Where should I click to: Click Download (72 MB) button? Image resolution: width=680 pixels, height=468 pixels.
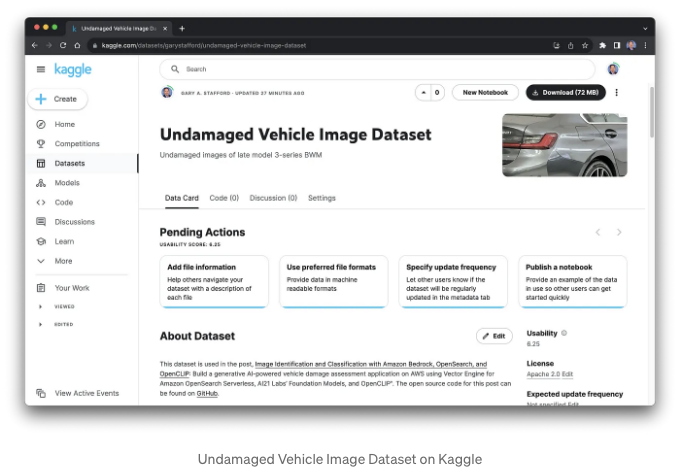point(566,92)
